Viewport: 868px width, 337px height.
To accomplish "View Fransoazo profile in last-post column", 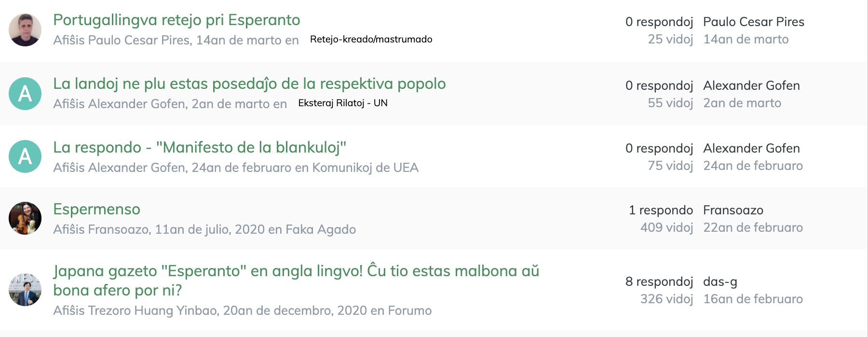I will click(x=733, y=210).
